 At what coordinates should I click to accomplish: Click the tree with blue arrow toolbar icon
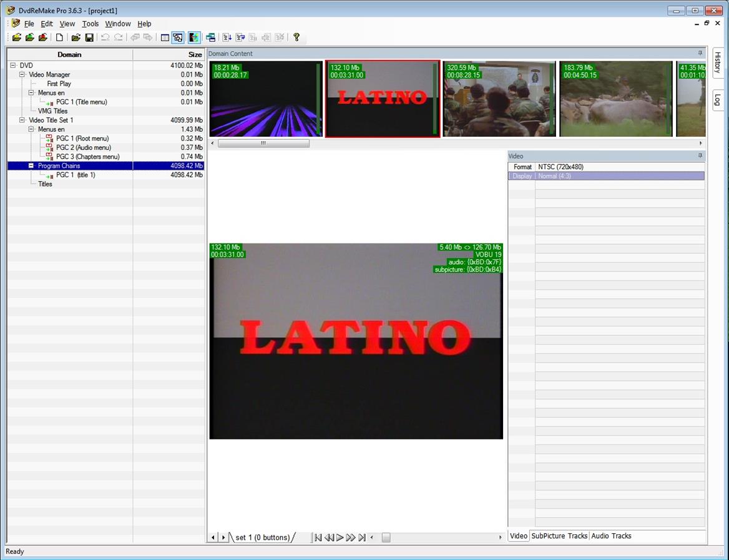click(240, 37)
